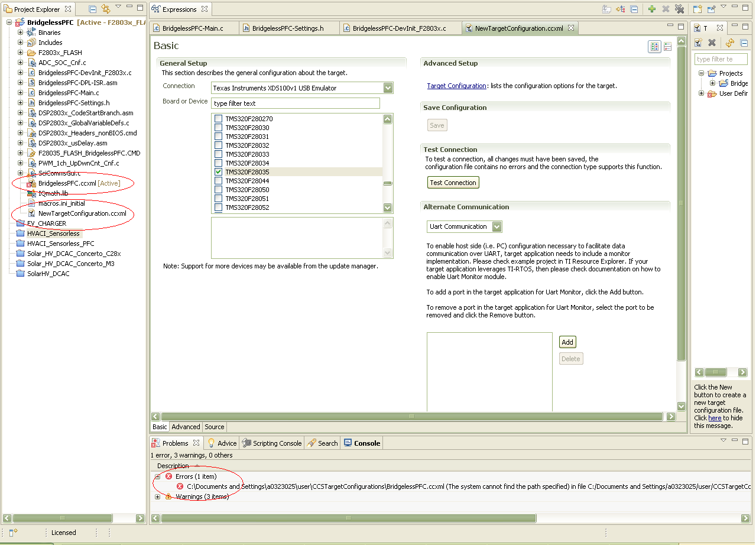
Task: Expand the Binaries node
Action: pos(20,33)
